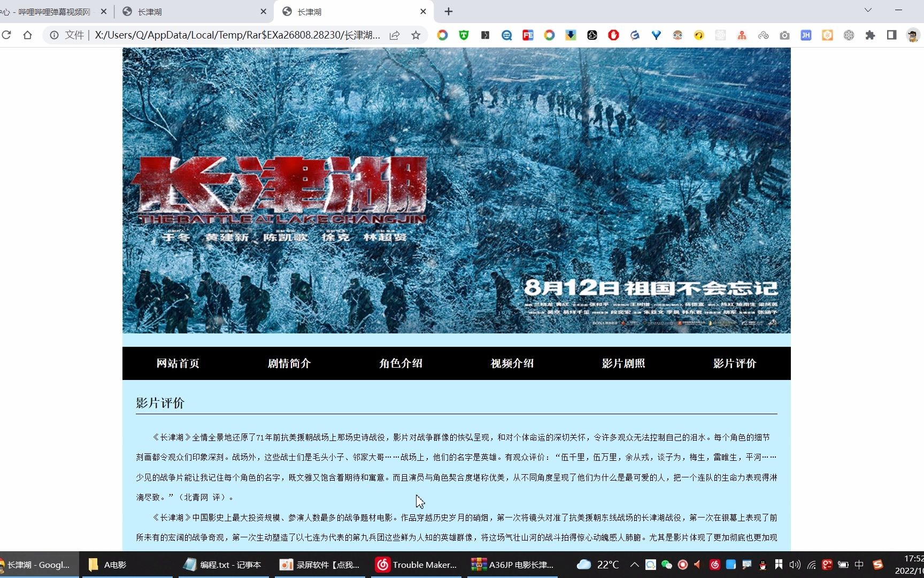
Task: Open 影片评价 in the navigation bar
Action: [735, 363]
